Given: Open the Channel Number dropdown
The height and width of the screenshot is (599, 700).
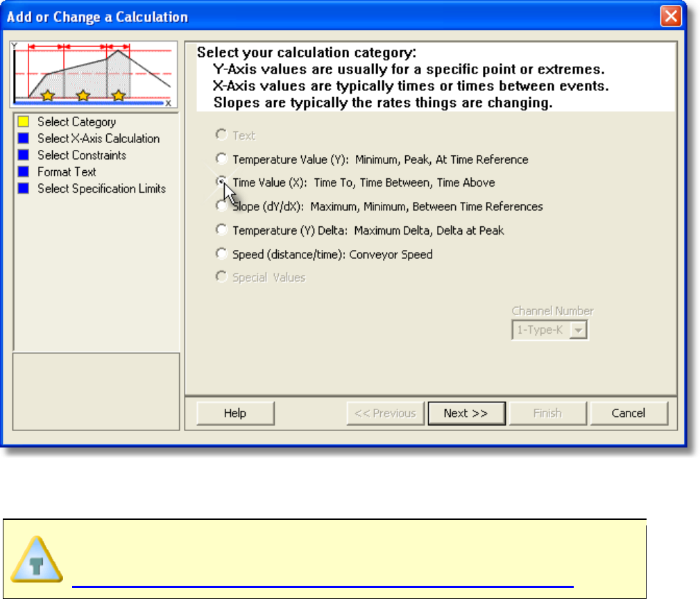Looking at the screenshot, I should click(x=579, y=330).
